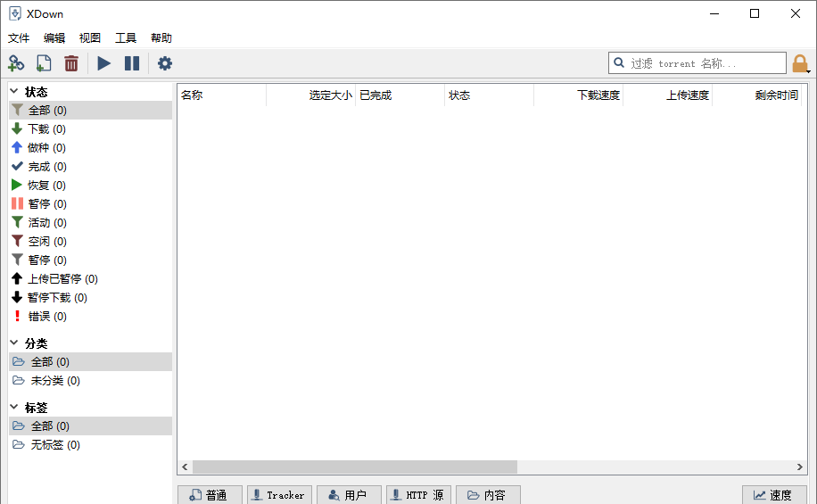Select the 恢复 (0) status filter

91,185
